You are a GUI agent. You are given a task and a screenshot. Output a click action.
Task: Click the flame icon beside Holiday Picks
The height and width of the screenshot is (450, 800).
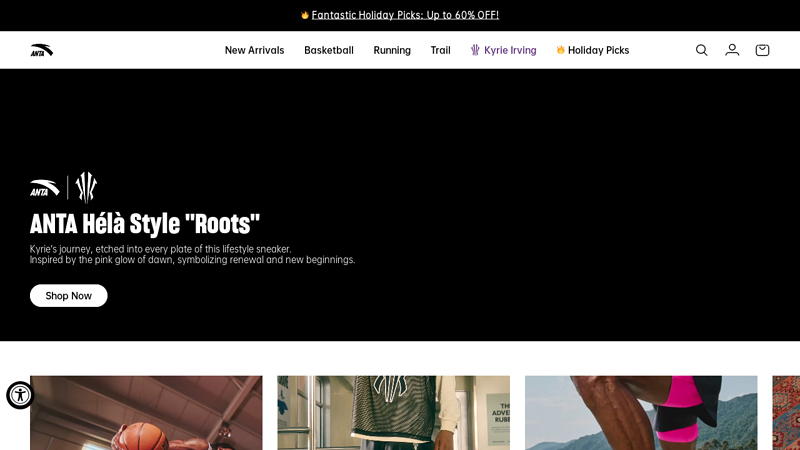(x=560, y=50)
